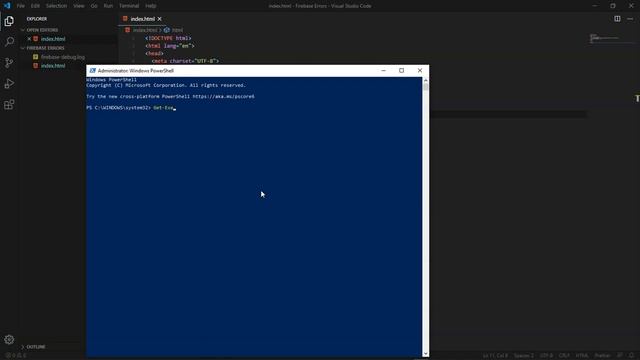Click line and column indicator in status bar
Screen dimensions: 640x360
pos(496,356)
